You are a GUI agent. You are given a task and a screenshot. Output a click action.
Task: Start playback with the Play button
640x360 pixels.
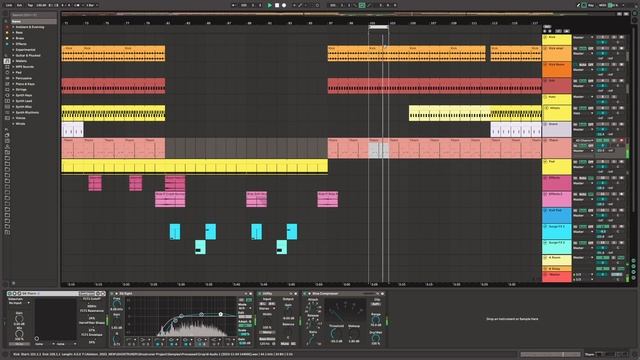269,5
